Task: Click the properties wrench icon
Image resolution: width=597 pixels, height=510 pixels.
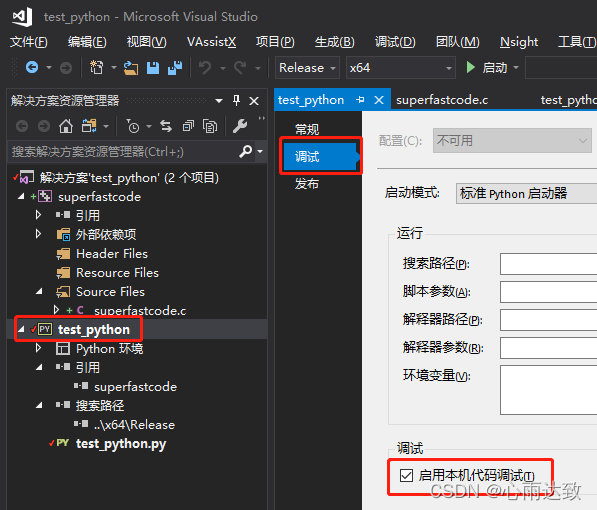Action: click(x=240, y=126)
